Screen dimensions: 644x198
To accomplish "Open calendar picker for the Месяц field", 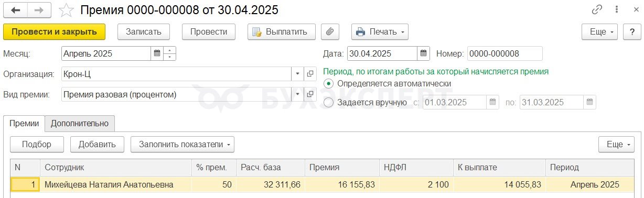I will (157, 53).
